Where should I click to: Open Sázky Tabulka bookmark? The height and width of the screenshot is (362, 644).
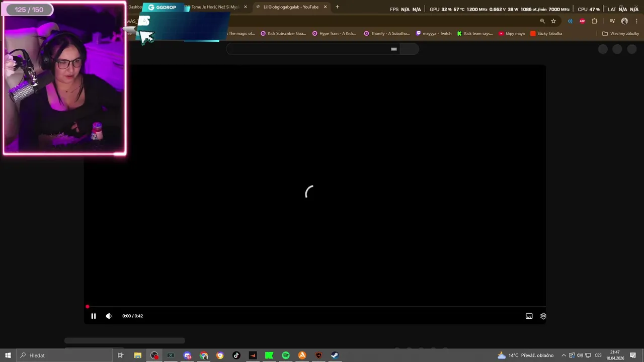(546, 34)
